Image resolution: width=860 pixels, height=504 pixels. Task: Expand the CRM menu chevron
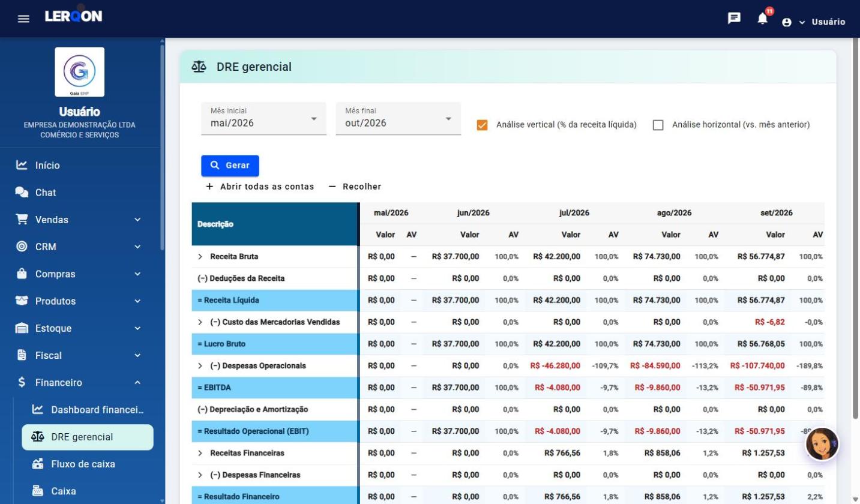137,247
